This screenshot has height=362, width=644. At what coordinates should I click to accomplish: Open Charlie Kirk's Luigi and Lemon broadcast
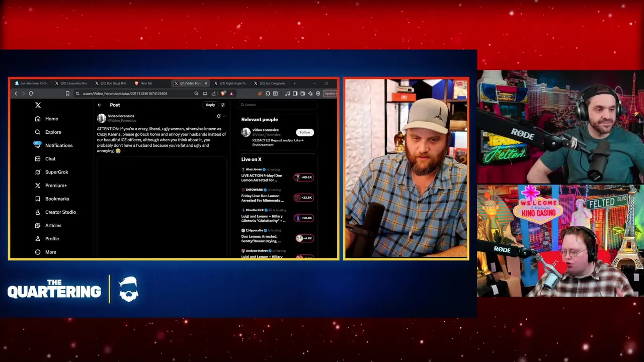263,218
